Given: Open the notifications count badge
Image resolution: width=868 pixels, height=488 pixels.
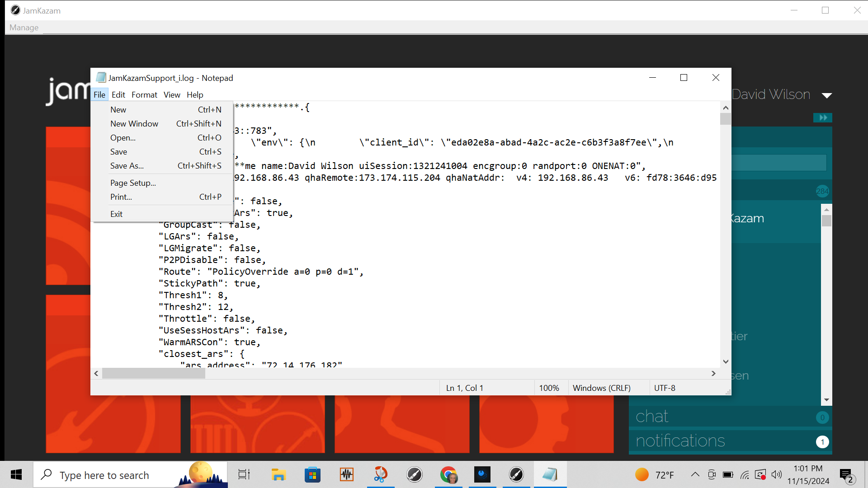Looking at the screenshot, I should 822,441.
